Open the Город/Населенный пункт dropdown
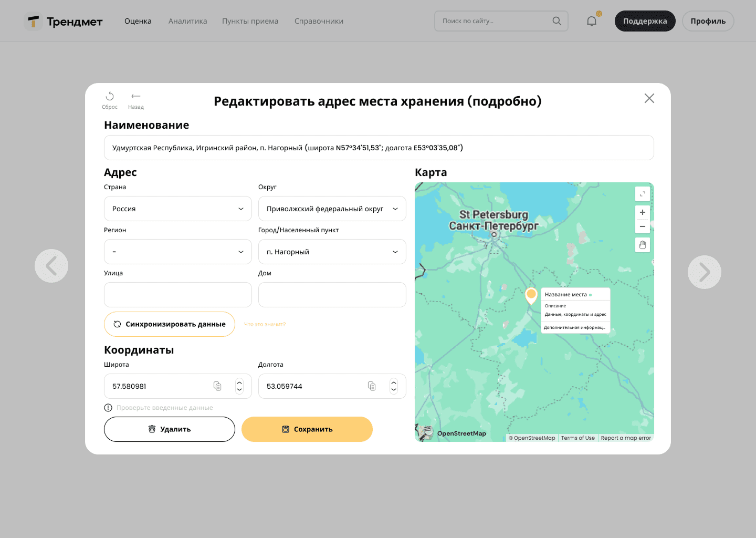The height and width of the screenshot is (538, 756). tap(332, 252)
